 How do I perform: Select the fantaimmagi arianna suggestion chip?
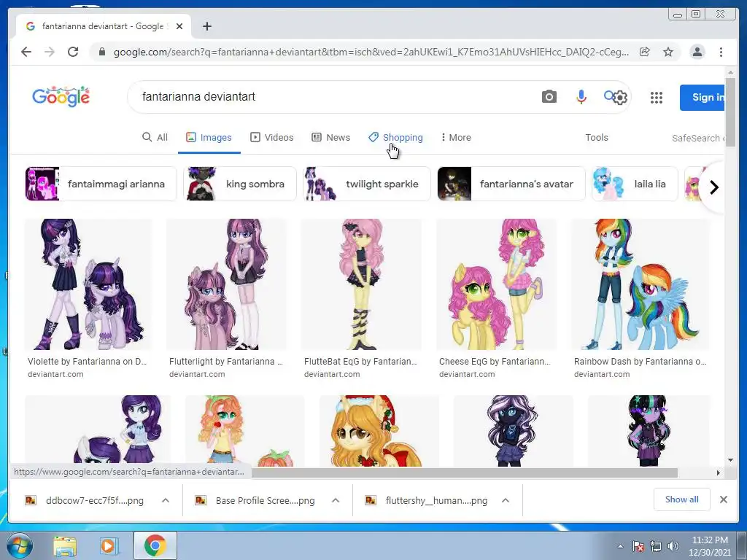[101, 184]
